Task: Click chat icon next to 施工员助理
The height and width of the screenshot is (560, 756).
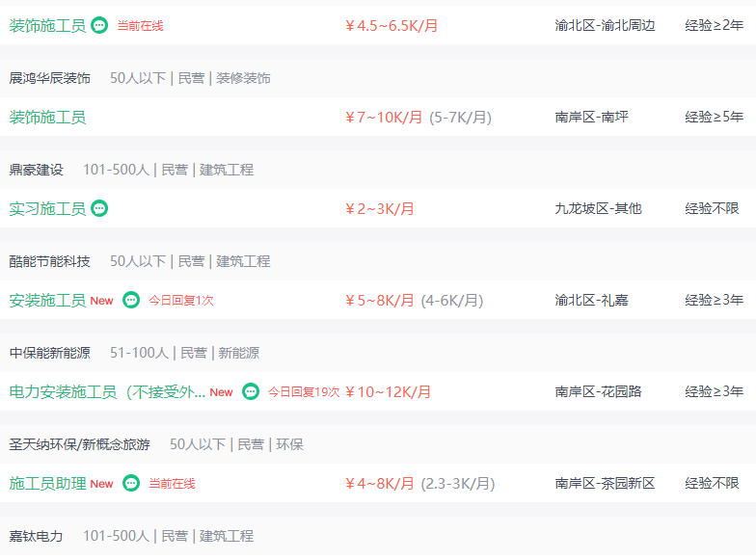Action: pos(131,483)
